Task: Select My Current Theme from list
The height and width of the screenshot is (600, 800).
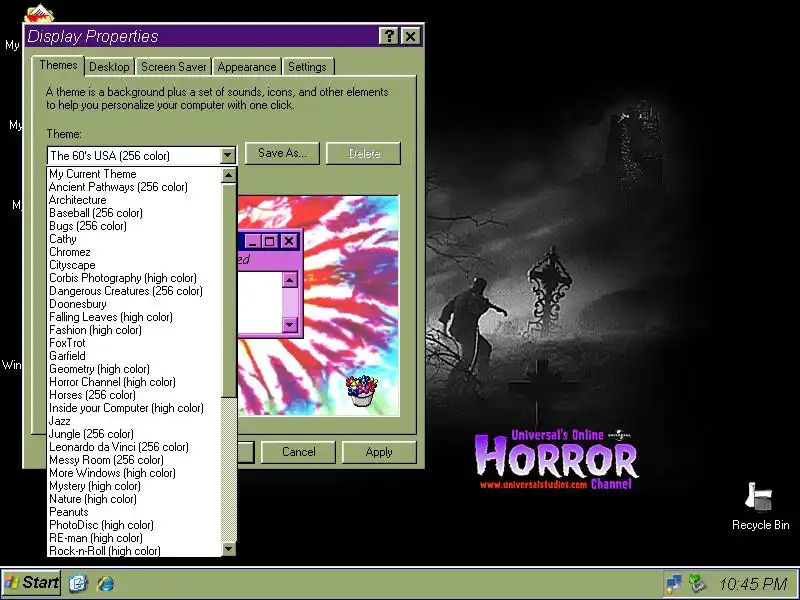Action: point(134,174)
